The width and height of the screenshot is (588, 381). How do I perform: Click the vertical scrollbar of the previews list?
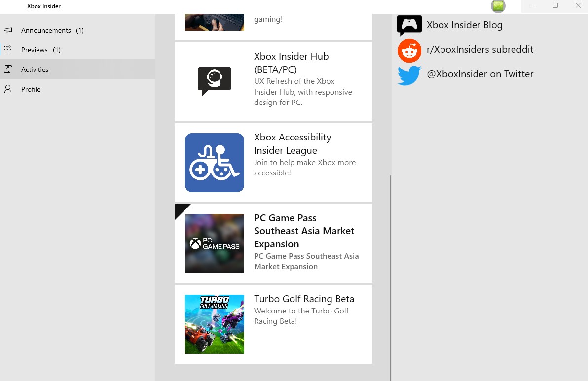390,278
